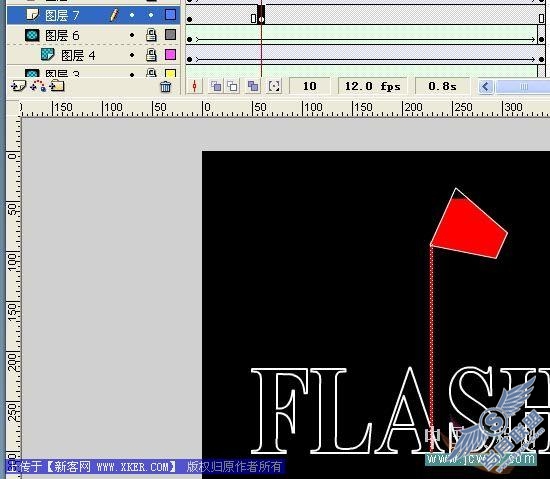The image size is (550, 479).
Task: Click the mask layer icon of 图层 6
Action: click(x=32, y=35)
